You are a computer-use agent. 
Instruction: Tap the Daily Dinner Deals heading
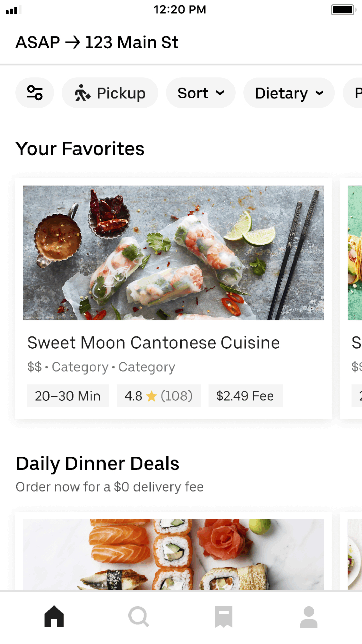point(98,463)
